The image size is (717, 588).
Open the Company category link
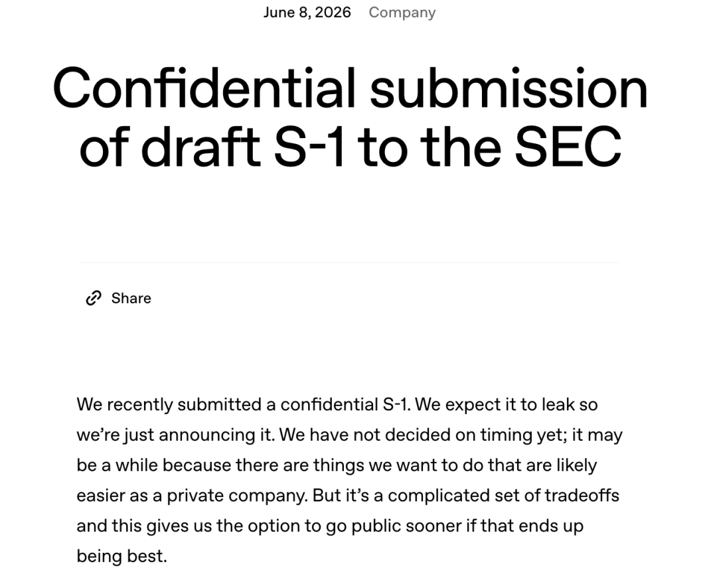[402, 13]
